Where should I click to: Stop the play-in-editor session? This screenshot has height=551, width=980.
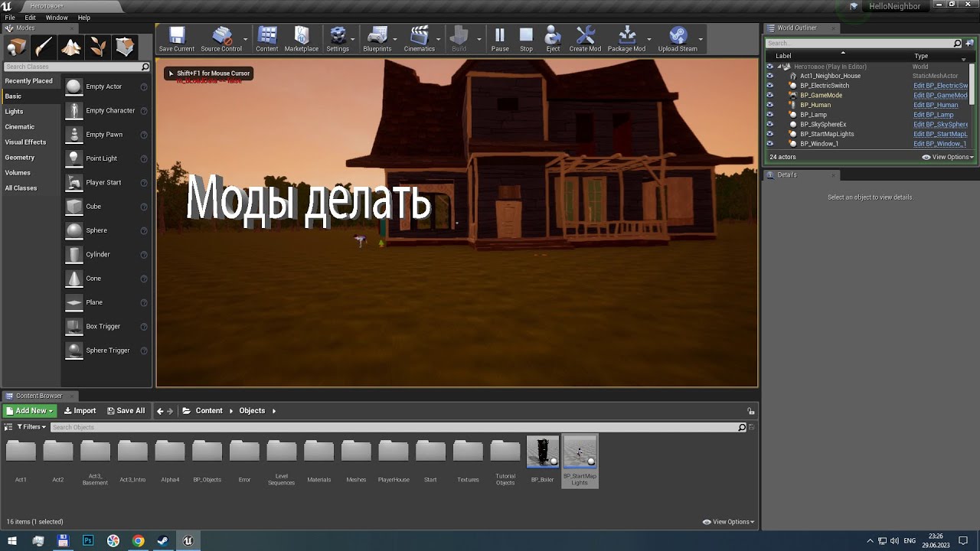click(526, 35)
